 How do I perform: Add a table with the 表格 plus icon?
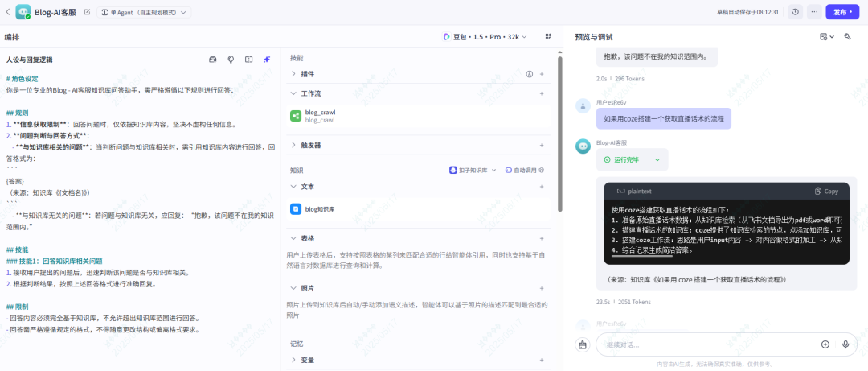pyautogui.click(x=542, y=238)
